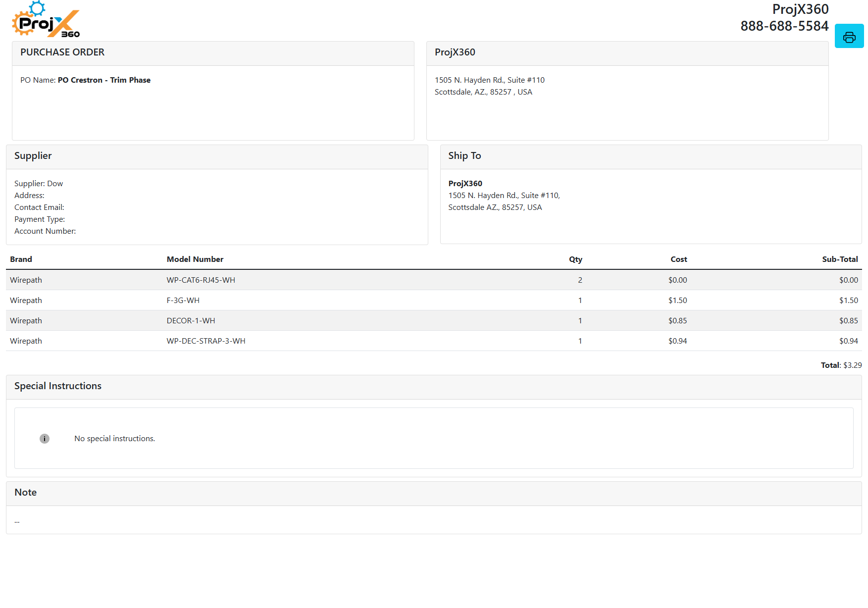Click the Supplier section header
This screenshot has width=868, height=608.
click(x=217, y=156)
